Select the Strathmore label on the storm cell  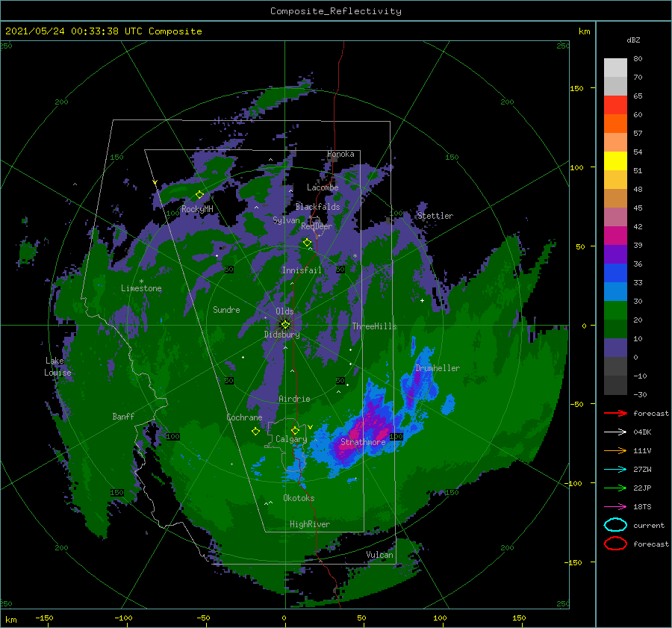coord(363,442)
